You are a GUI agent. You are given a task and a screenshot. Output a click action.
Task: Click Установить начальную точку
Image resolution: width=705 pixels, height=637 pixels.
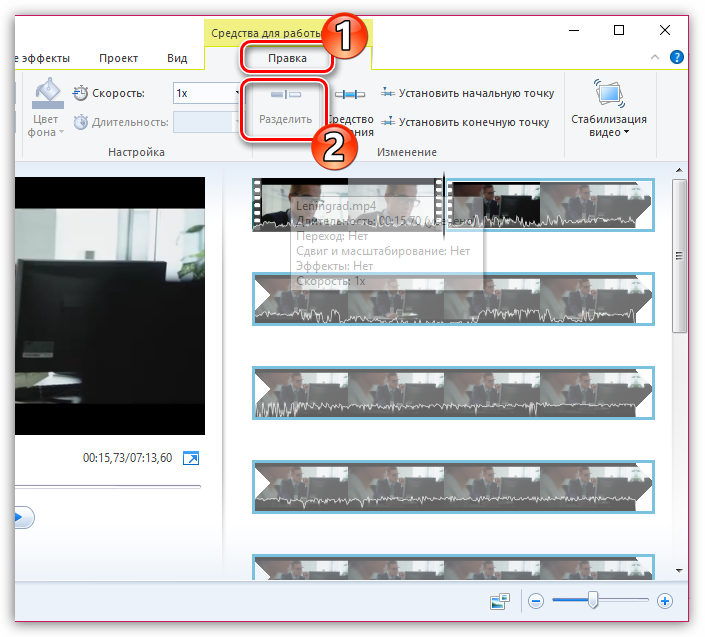click(x=468, y=93)
